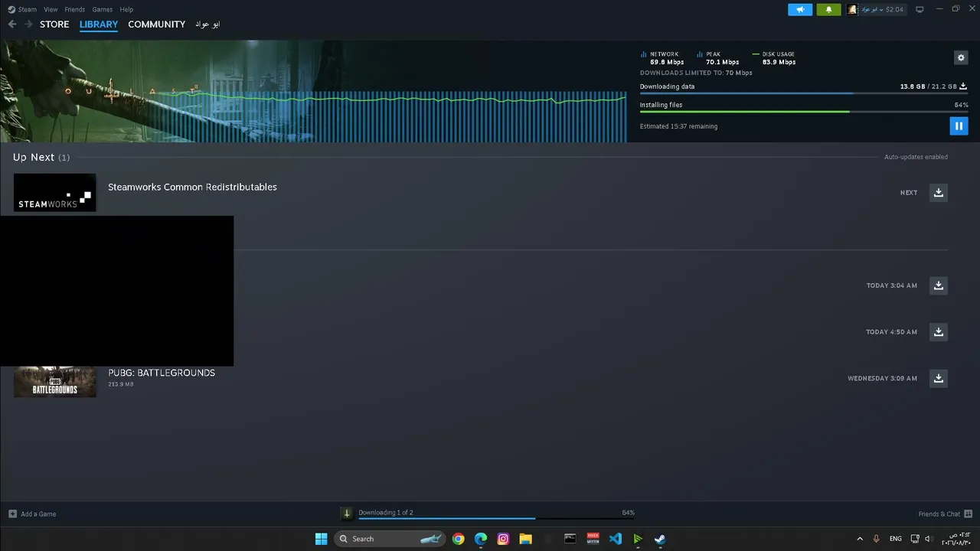The width and height of the screenshot is (980, 551).
Task: Open Instagram from the taskbar
Action: [503, 539]
